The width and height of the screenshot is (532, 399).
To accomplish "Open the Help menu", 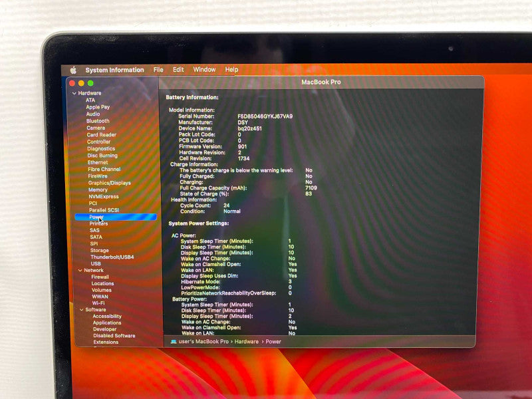I will (231, 70).
